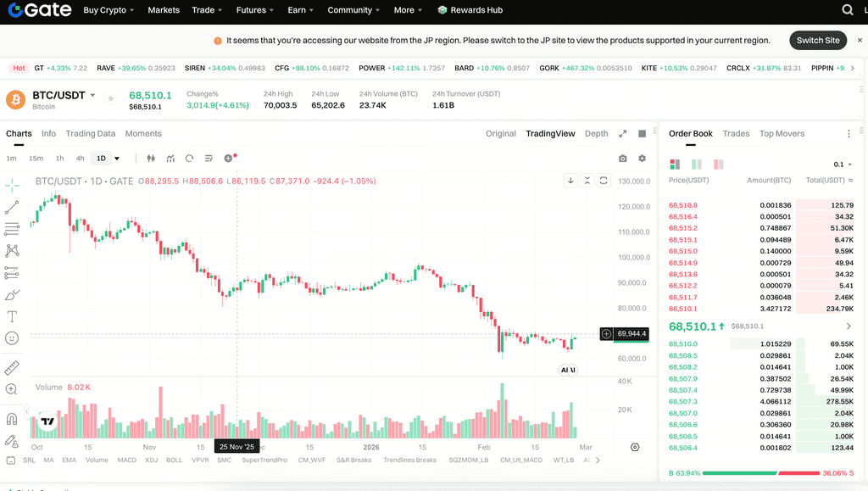Image resolution: width=868 pixels, height=491 pixels.
Task: Open the chart timezone settings icon
Action: pyautogui.click(x=635, y=447)
